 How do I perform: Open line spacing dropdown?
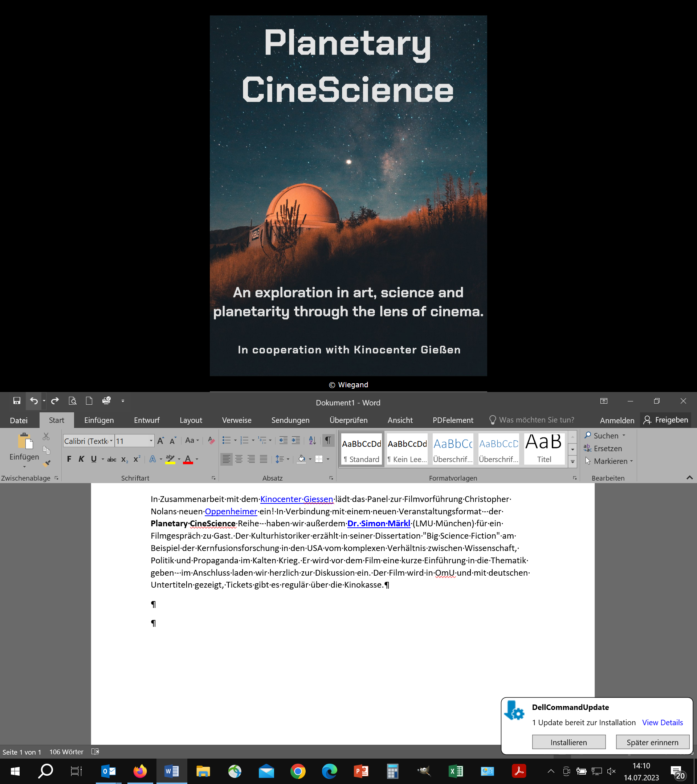(282, 459)
